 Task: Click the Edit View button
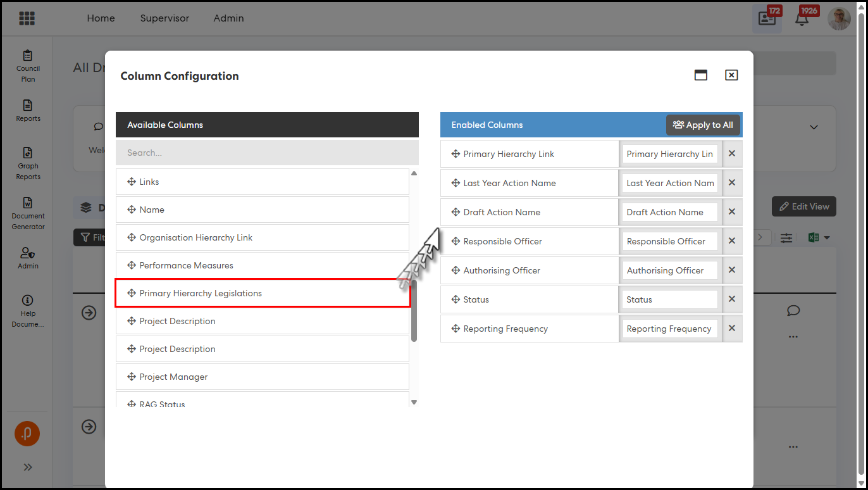803,206
